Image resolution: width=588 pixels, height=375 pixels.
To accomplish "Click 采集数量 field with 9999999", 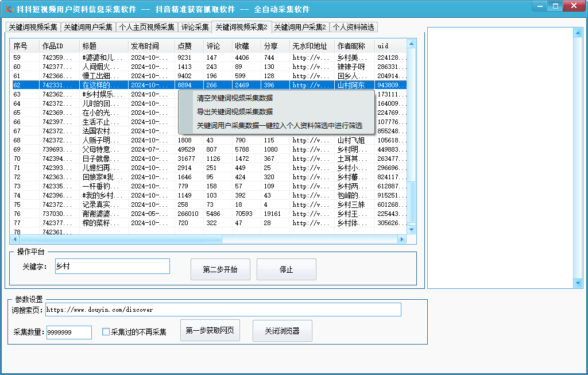I will click(x=69, y=333).
